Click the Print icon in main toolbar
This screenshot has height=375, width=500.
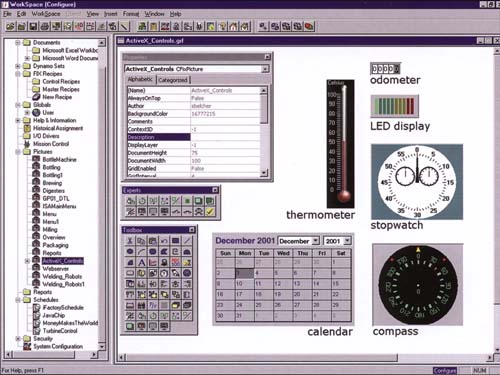[x=44, y=26]
